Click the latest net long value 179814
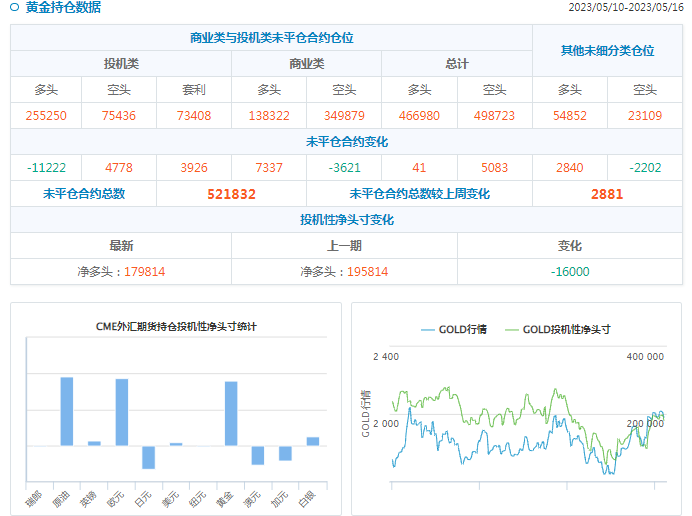 point(144,271)
